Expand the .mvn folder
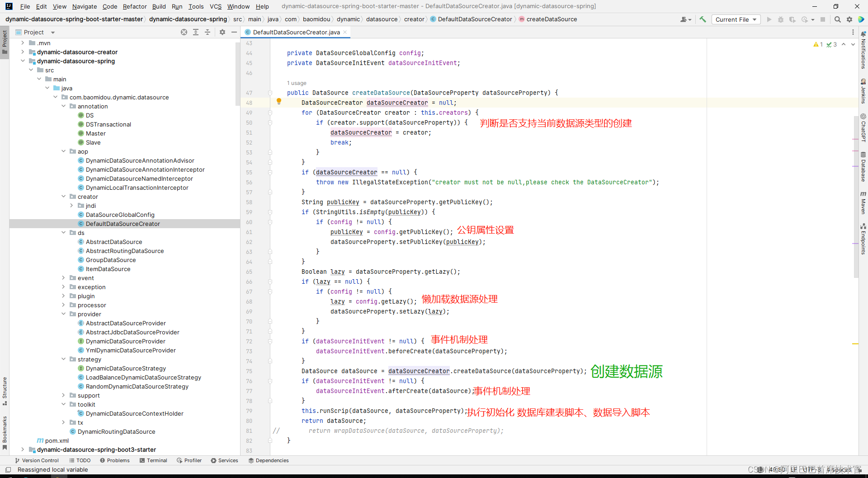Screen dimensions: 868x478 coord(23,43)
